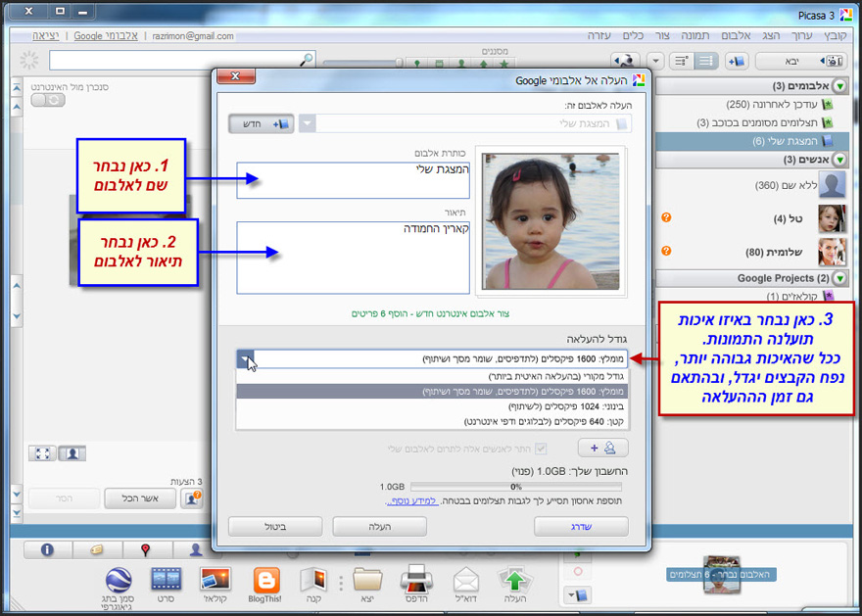Open the קובץ (File) menu
Image resolution: width=862 pixels, height=616 pixels.
835,35
